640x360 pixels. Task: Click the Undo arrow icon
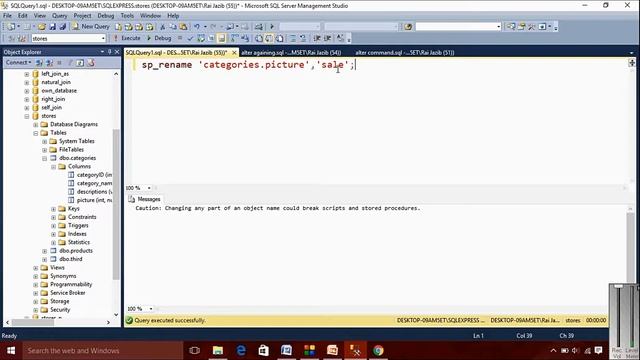[x=197, y=27]
